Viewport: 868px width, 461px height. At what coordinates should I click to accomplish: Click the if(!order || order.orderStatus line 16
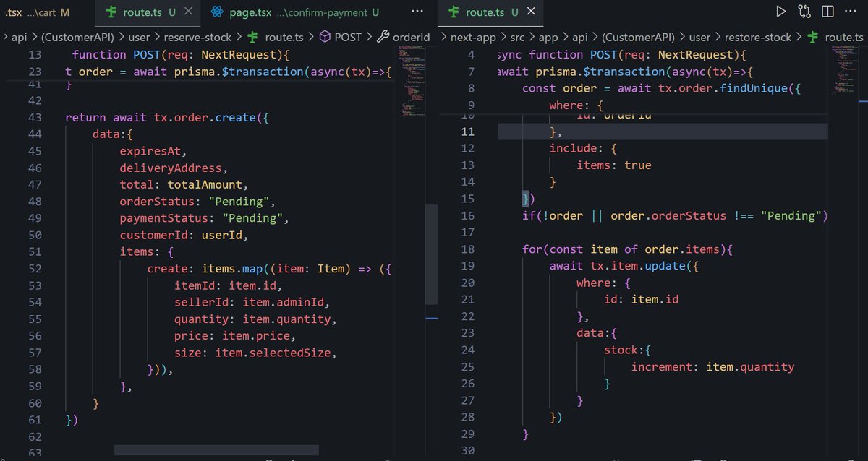click(x=675, y=215)
